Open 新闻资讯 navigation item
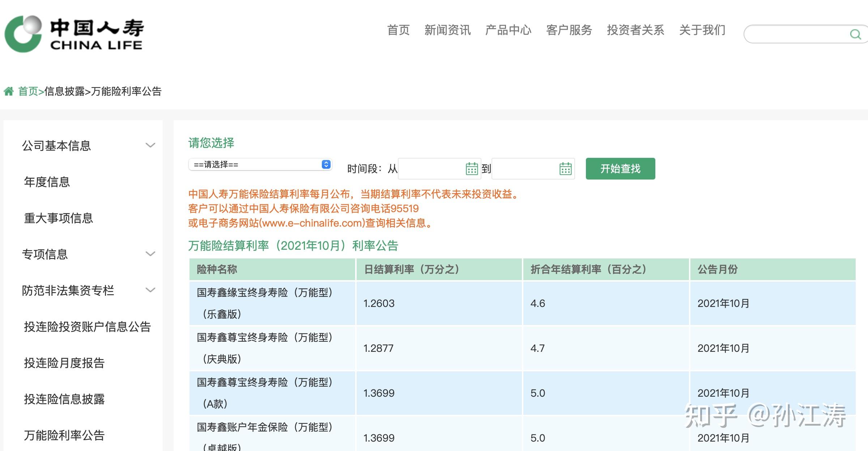This screenshot has height=451, width=868. point(447,30)
